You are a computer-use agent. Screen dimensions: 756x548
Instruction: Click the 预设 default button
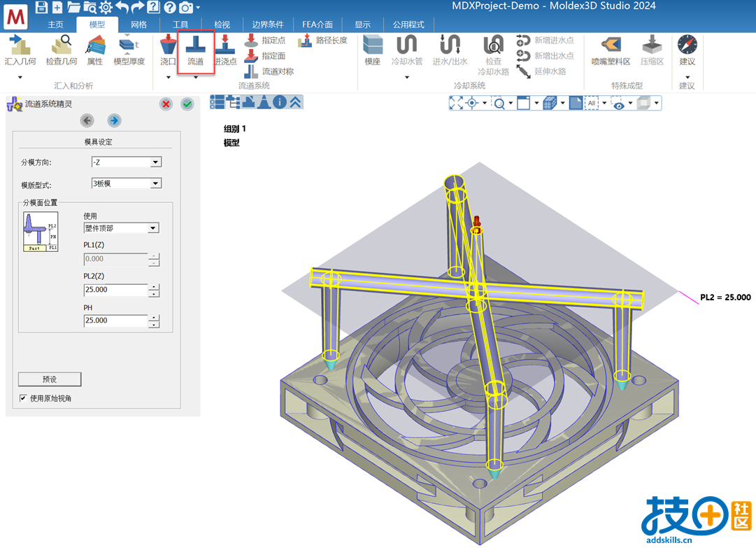point(50,379)
